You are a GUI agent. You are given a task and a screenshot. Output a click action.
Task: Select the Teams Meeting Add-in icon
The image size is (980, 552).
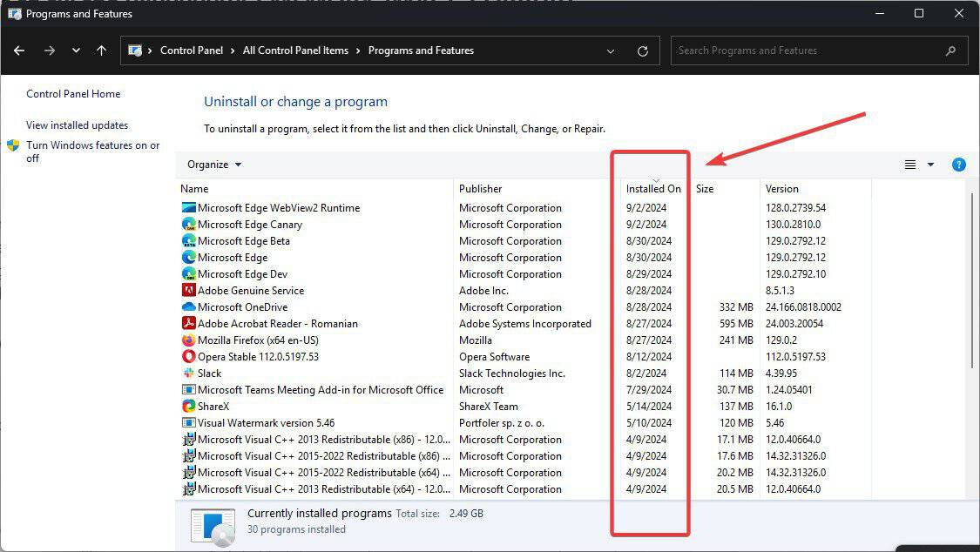coord(188,390)
